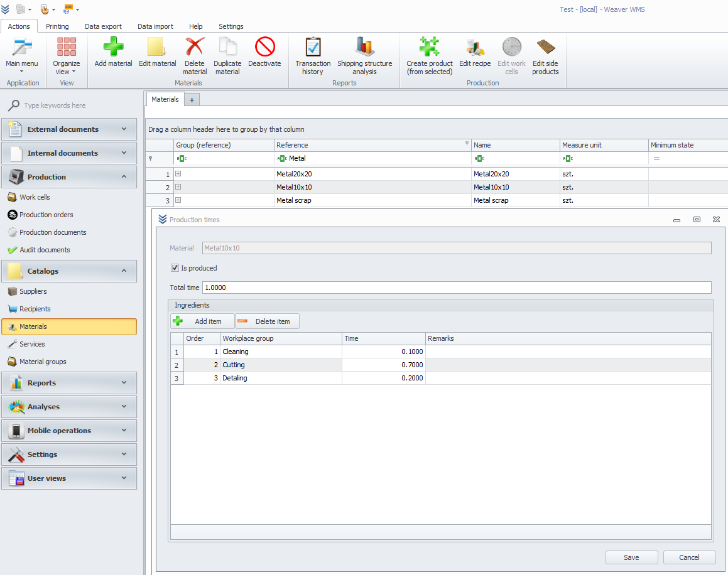Expand External documents section
This screenshot has width=728, height=575.
[x=69, y=129]
